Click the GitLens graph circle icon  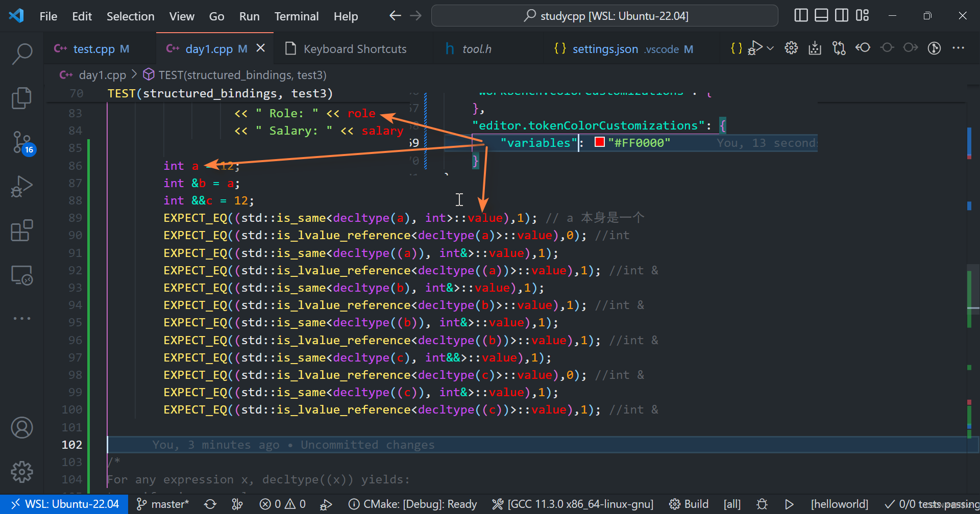click(934, 48)
